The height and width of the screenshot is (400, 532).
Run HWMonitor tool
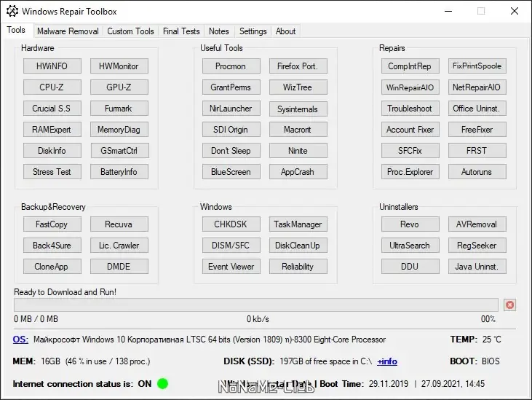(119, 66)
